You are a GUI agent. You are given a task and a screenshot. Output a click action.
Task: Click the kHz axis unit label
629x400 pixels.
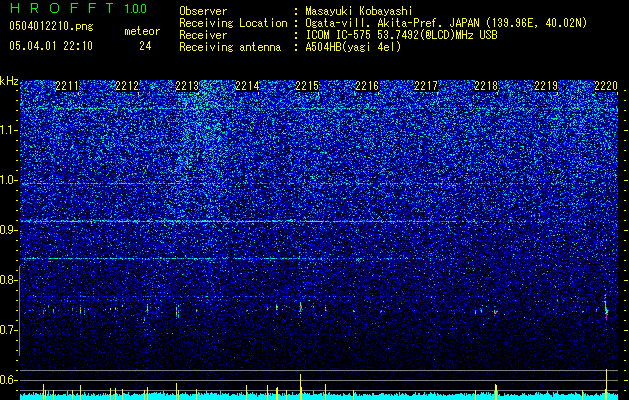9,81
